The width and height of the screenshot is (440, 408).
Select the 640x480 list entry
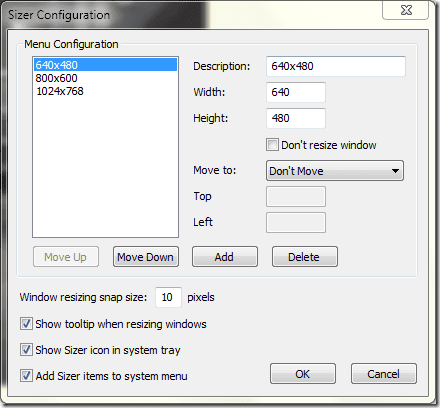click(105, 65)
